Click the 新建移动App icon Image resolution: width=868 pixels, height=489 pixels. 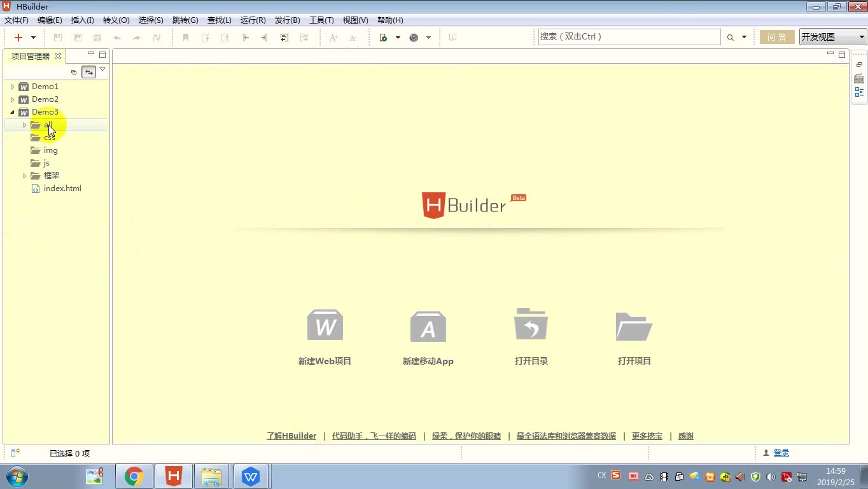pos(428,326)
